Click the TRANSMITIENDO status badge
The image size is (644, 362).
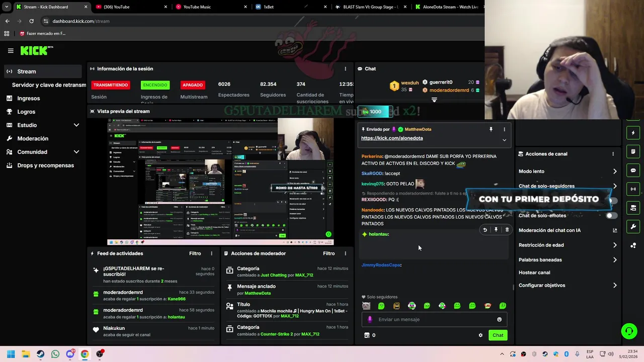coord(111,85)
